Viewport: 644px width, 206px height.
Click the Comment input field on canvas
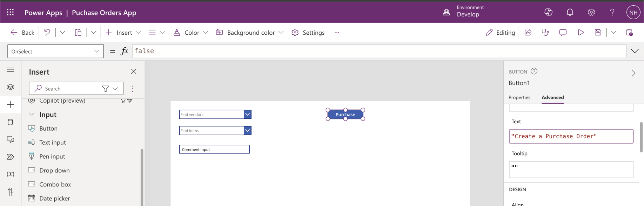pyautogui.click(x=214, y=150)
